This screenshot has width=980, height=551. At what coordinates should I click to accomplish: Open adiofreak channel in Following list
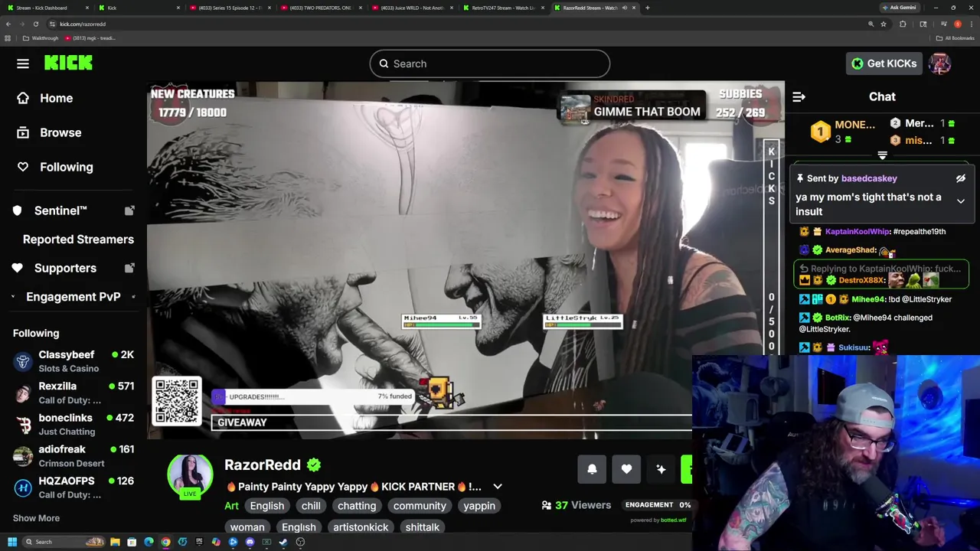(x=73, y=455)
